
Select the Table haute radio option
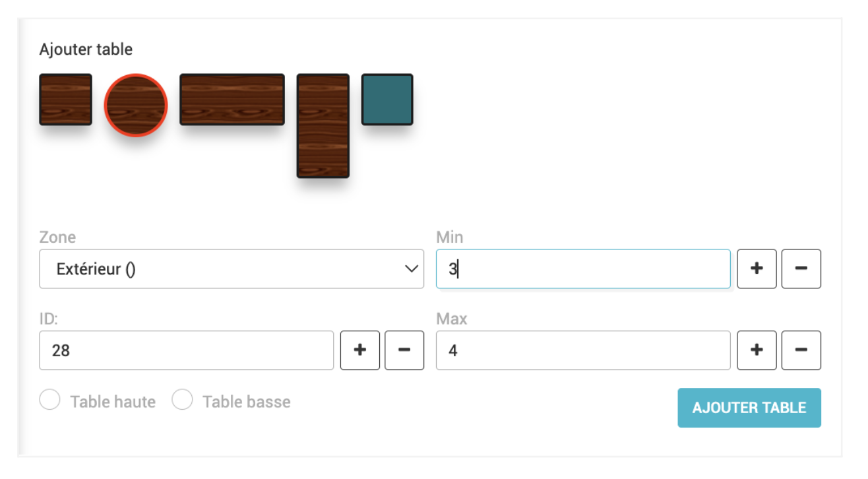[50, 400]
